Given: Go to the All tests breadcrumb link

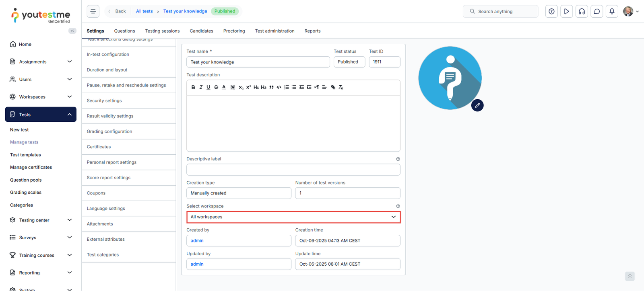Looking at the screenshot, I should coord(144,11).
